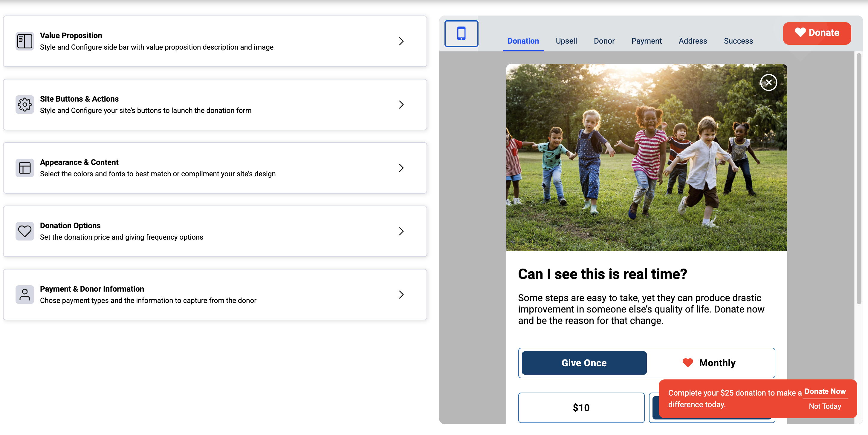Expand Donation Options with its chevron
The height and width of the screenshot is (435, 868).
point(401,231)
